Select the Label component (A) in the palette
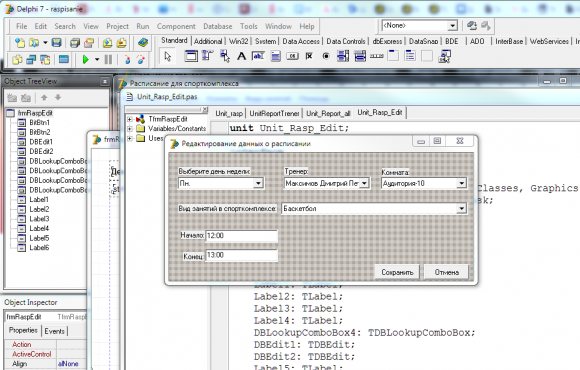 (242, 56)
